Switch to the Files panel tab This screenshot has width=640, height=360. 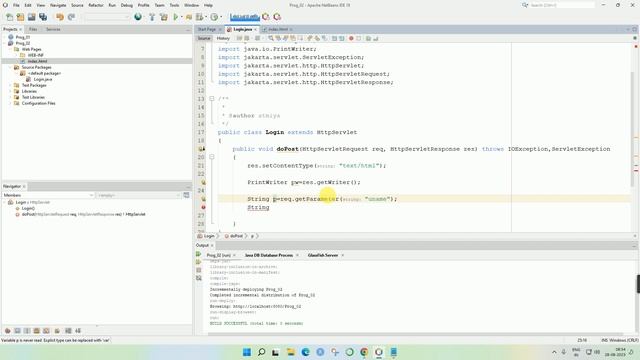click(33, 29)
